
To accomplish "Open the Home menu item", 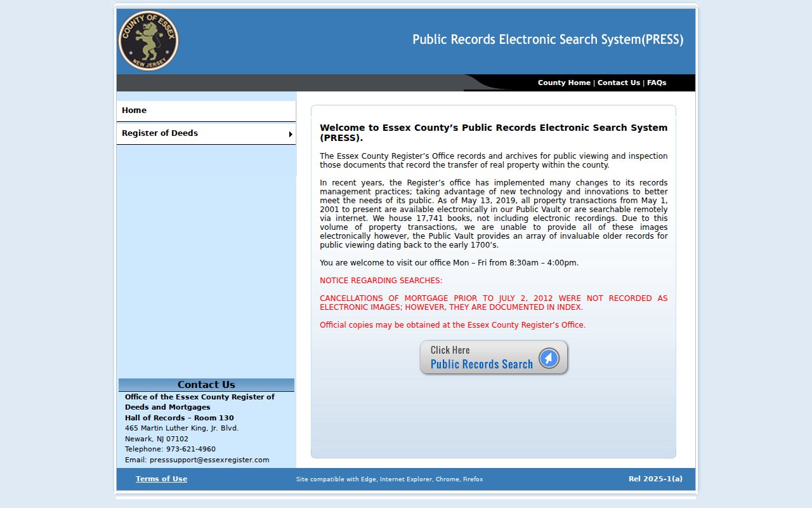I will coord(206,110).
